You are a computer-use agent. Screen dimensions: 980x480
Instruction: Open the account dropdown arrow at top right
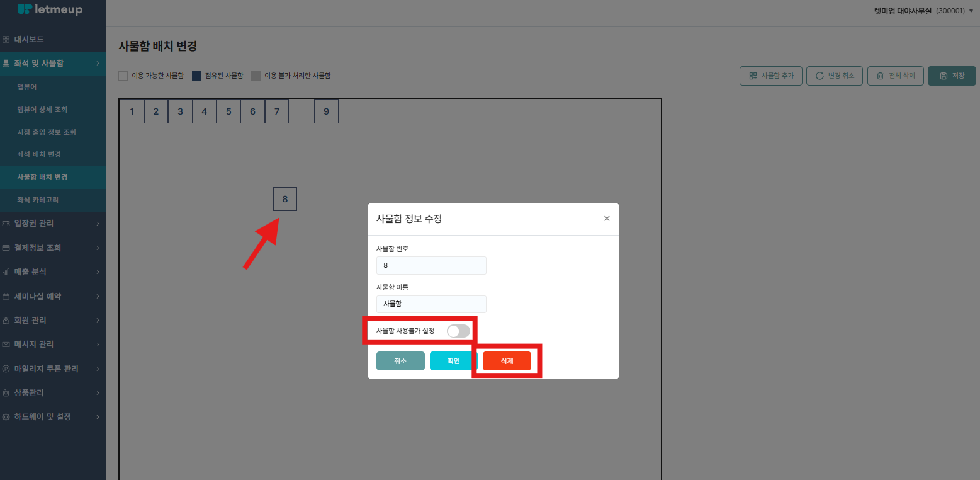[971, 11]
